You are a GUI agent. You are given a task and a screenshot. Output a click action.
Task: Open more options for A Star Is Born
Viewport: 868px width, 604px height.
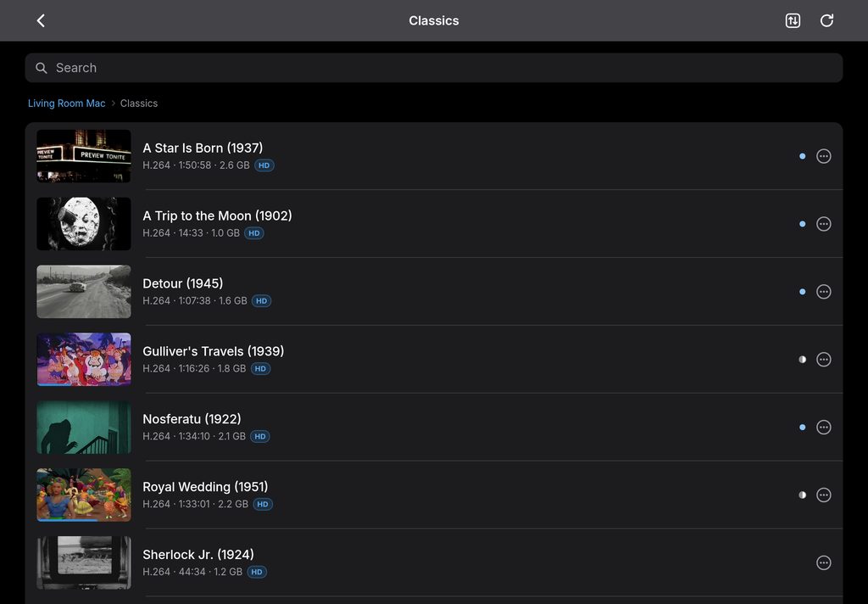pos(824,156)
